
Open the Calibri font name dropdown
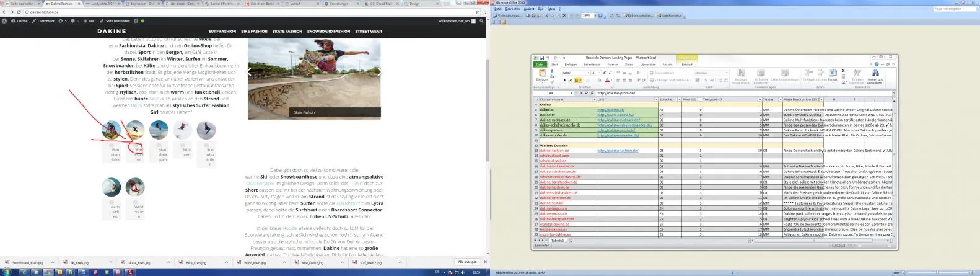tap(588, 73)
